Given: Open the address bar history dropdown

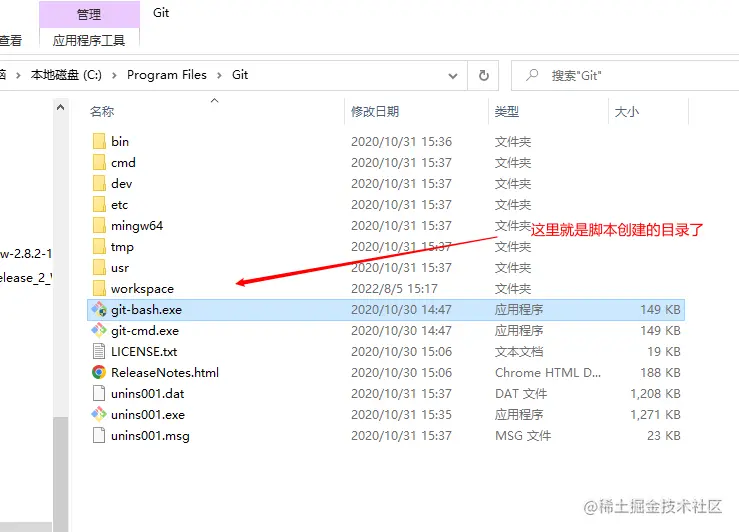Looking at the screenshot, I should pyautogui.click(x=453, y=75).
